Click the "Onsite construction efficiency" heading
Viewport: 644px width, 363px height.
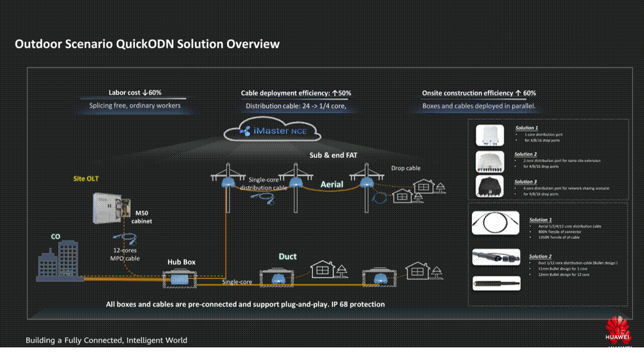click(x=479, y=93)
